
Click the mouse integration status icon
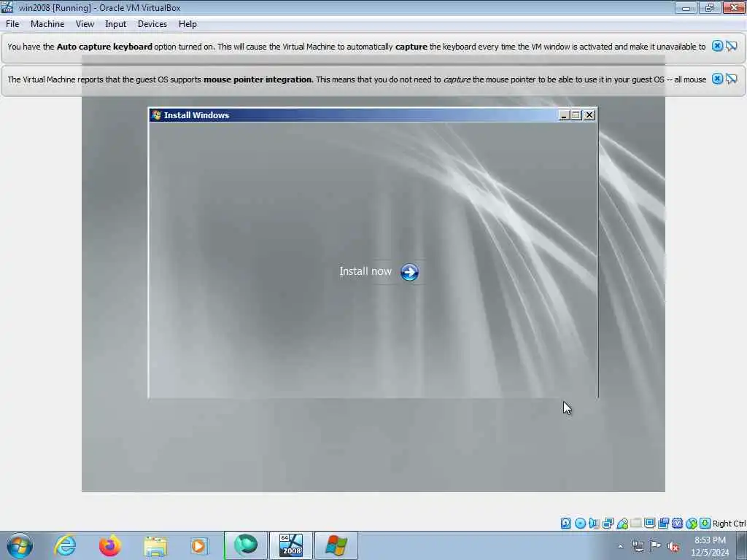692,524
